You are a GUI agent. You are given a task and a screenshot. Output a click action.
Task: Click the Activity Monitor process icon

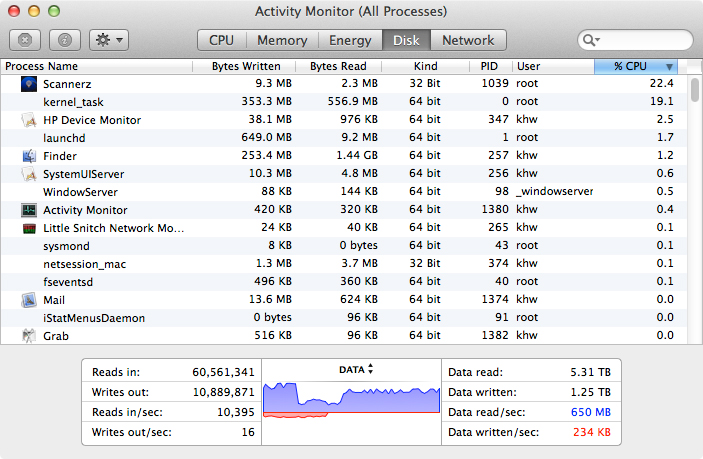29,210
